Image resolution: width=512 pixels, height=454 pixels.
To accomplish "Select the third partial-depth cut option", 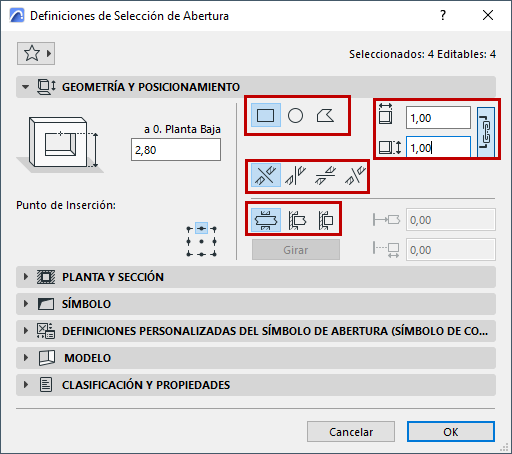I will (x=326, y=220).
